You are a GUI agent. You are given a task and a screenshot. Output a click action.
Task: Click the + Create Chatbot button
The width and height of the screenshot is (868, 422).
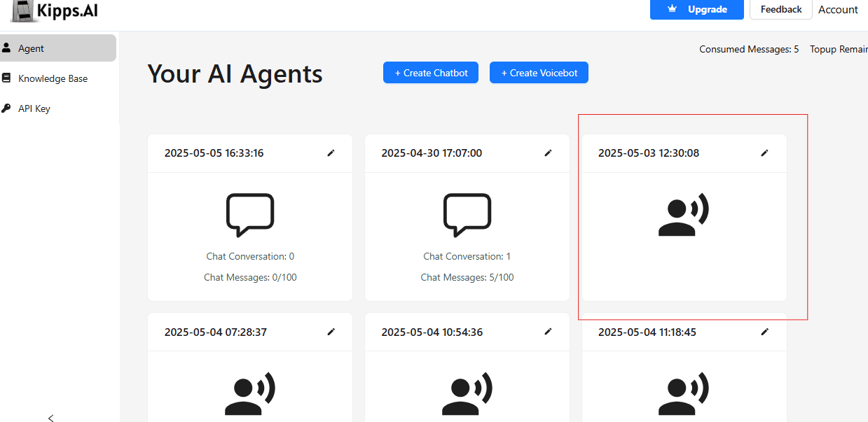pyautogui.click(x=430, y=73)
